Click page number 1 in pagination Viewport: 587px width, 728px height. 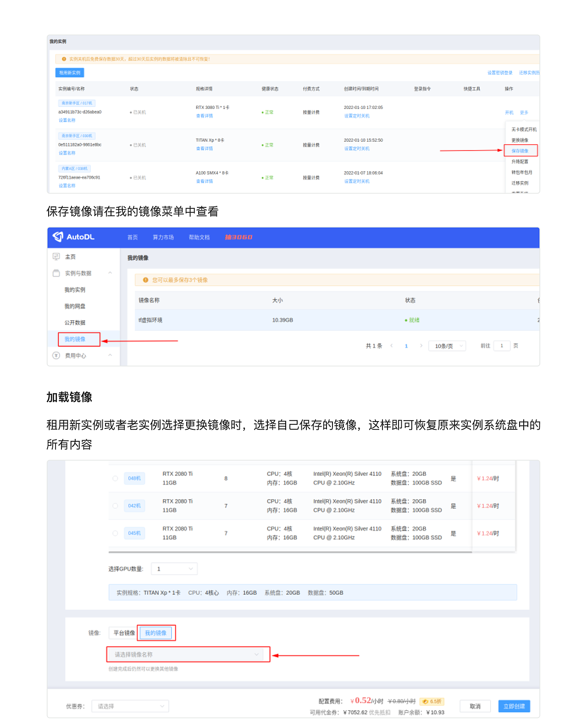[x=406, y=346]
